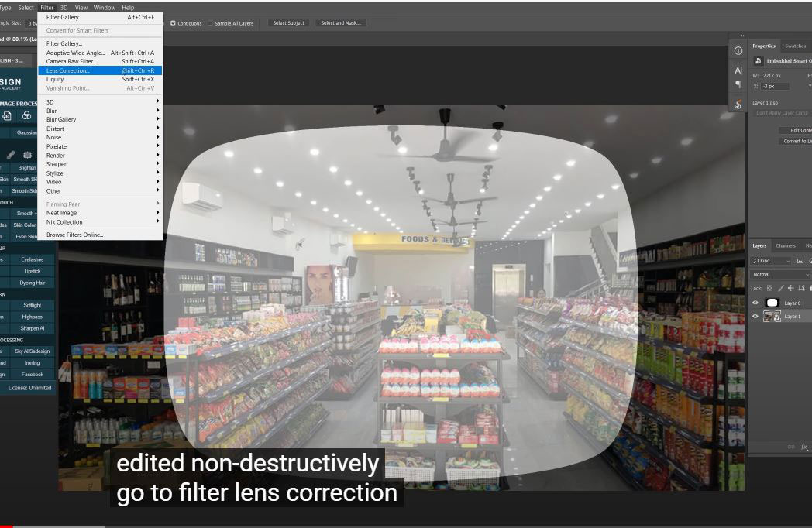Image resolution: width=812 pixels, height=528 pixels.
Task: Click the X position input field
Action: (x=775, y=87)
